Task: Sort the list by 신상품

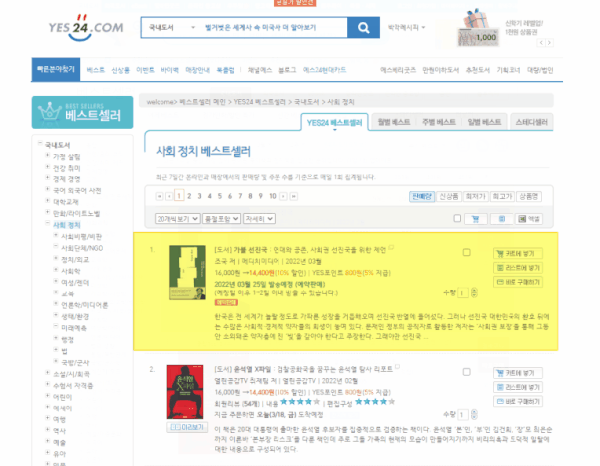Action: 449,196
